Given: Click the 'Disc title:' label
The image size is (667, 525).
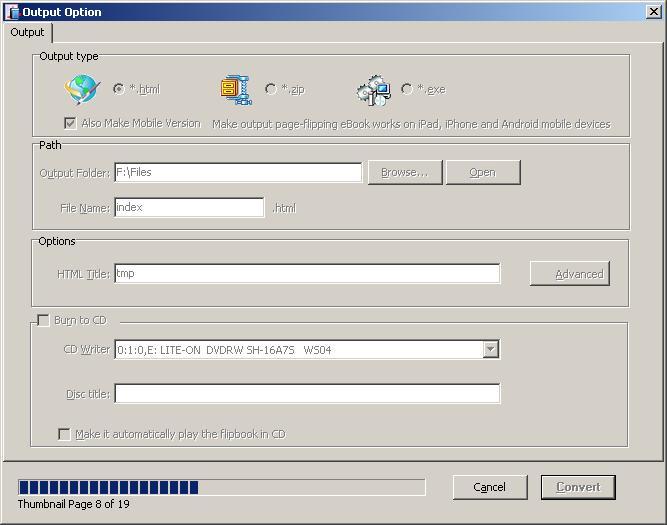Looking at the screenshot, I should (x=88, y=394).
